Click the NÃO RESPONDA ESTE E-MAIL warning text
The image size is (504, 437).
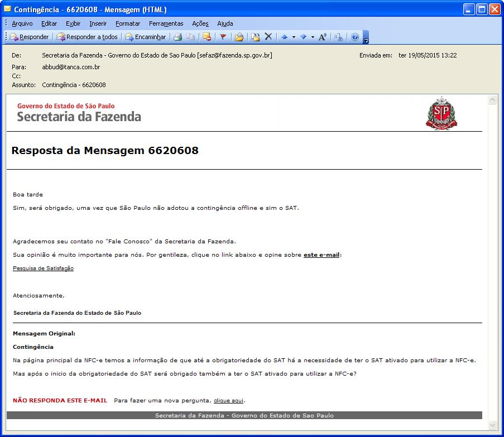pos(60,400)
